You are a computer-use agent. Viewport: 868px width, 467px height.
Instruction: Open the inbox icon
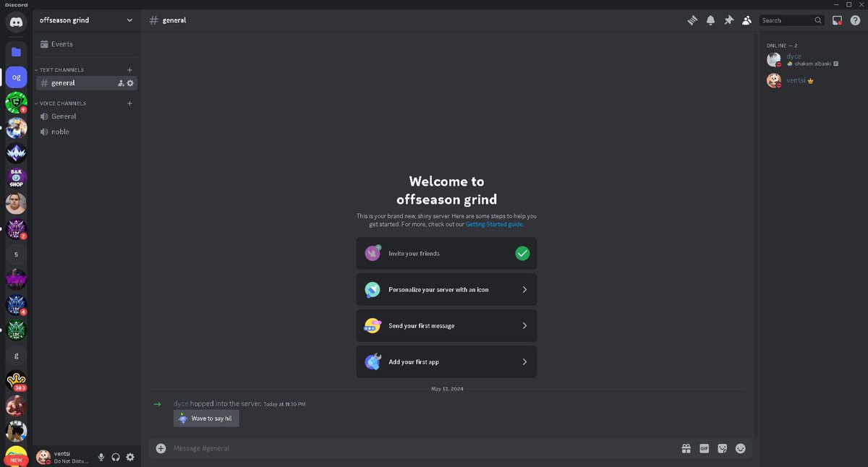click(x=837, y=20)
